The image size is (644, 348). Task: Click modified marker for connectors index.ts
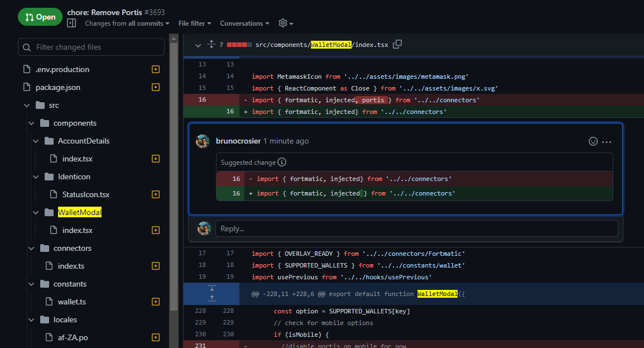click(156, 266)
